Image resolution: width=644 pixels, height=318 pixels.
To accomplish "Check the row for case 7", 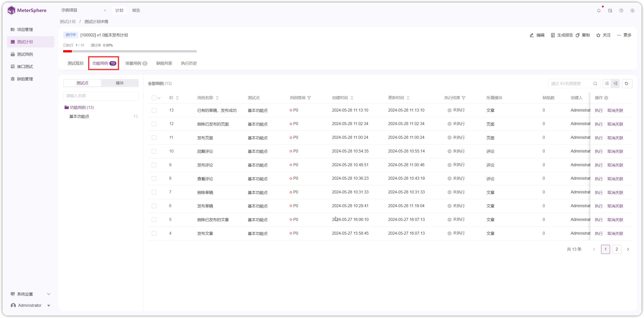I will tap(154, 192).
